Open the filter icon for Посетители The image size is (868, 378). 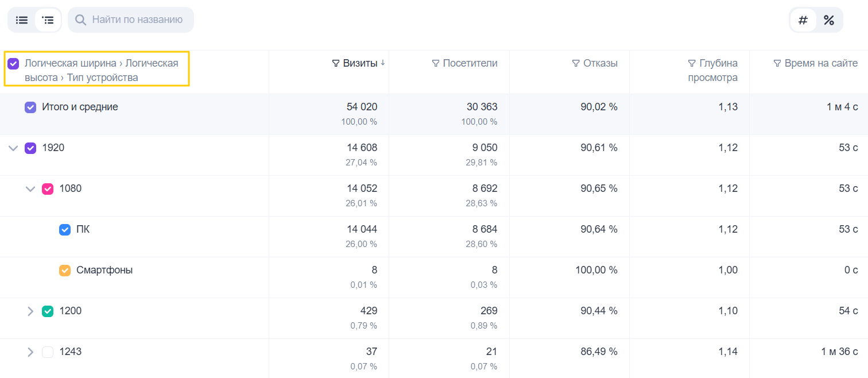click(x=435, y=63)
